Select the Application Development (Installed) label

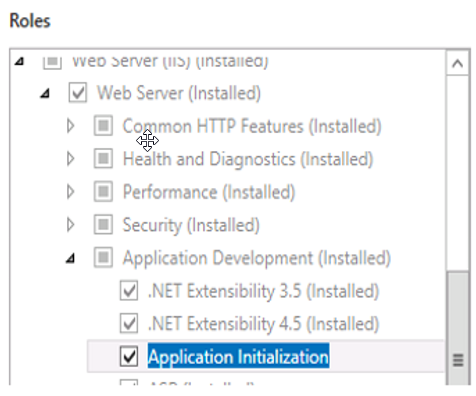point(257,258)
